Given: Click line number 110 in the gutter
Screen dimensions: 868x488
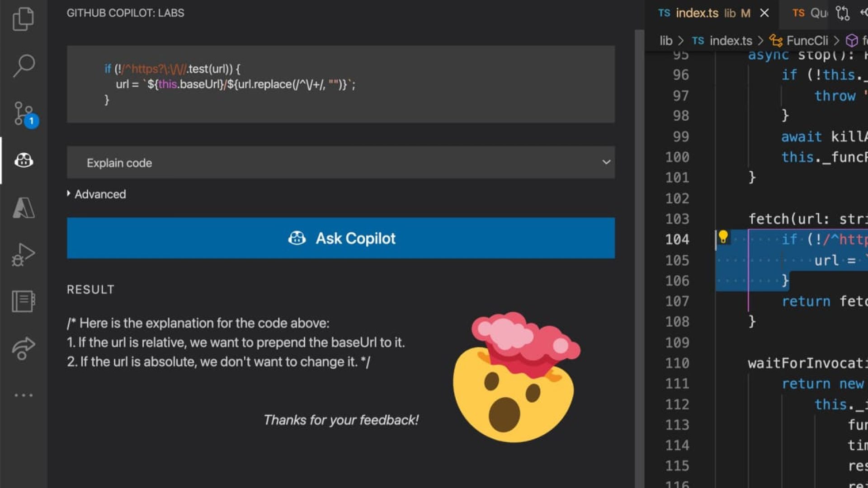Looking at the screenshot, I should tap(677, 363).
